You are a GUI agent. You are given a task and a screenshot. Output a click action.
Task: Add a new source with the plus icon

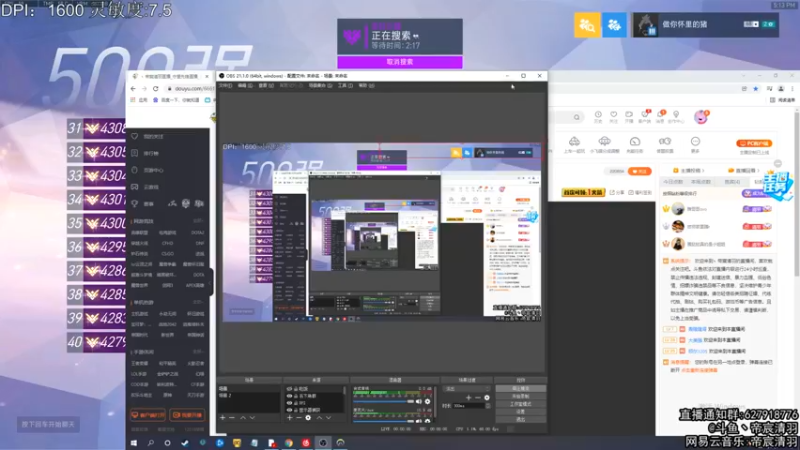[290, 418]
